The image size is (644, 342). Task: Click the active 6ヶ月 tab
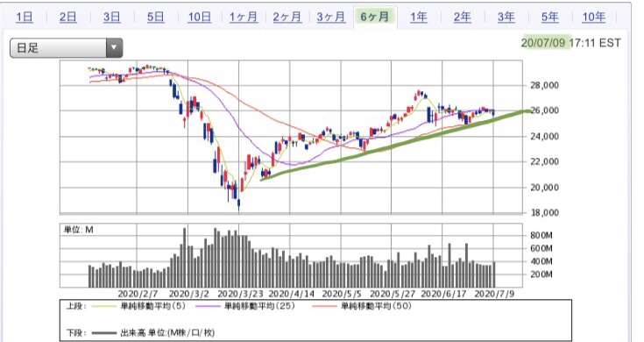tap(375, 17)
